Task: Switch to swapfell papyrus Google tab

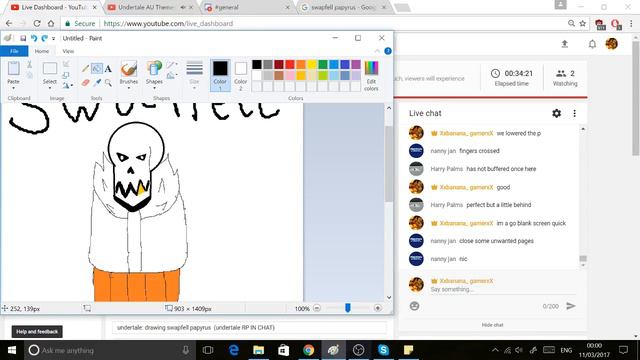Action: coord(343,7)
